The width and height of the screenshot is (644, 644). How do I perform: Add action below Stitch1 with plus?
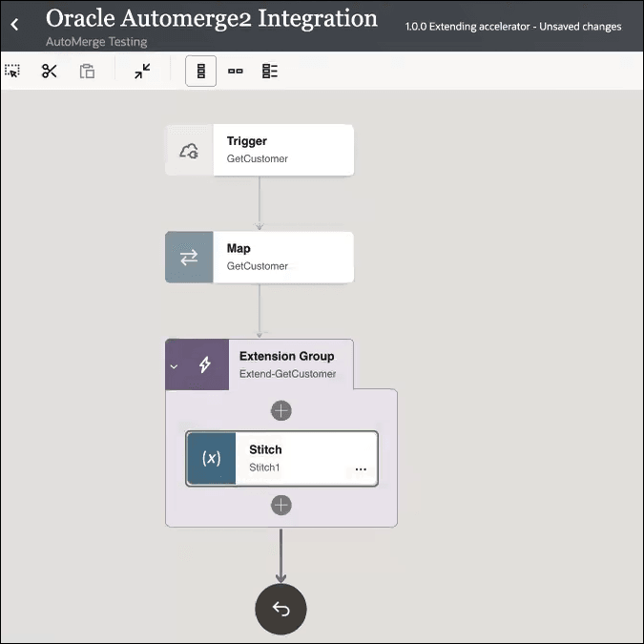click(281, 505)
